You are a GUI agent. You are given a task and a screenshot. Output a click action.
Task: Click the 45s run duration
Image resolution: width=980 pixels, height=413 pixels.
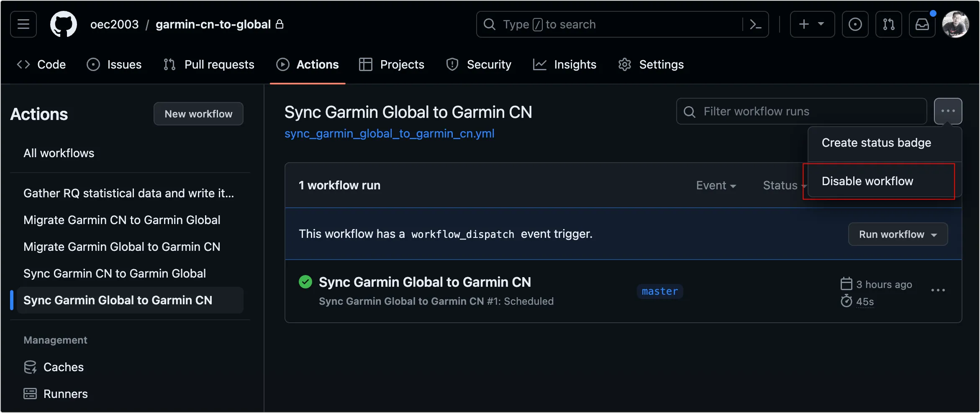click(865, 301)
